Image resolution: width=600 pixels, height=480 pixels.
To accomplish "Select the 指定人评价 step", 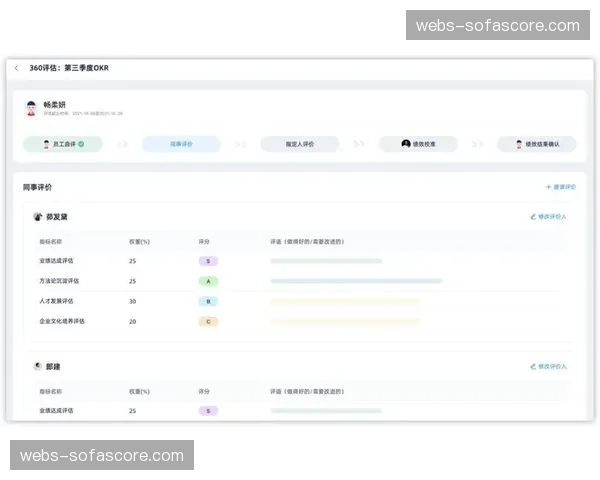I will (x=300, y=144).
